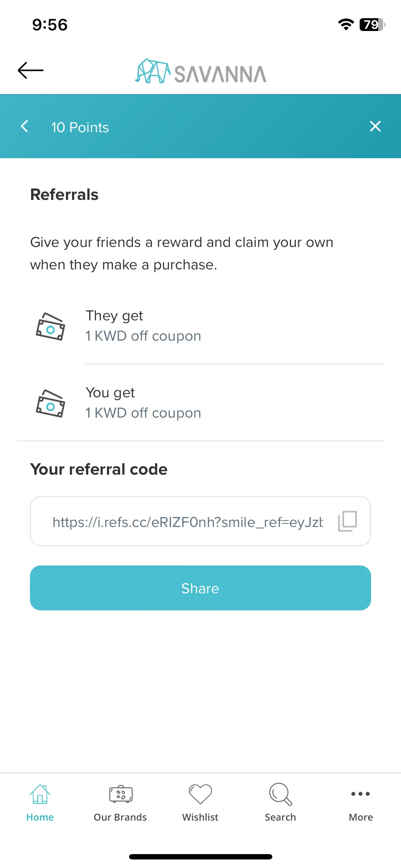The image size is (401, 868).
Task: Tap the Your referral code heading
Action: click(x=99, y=469)
